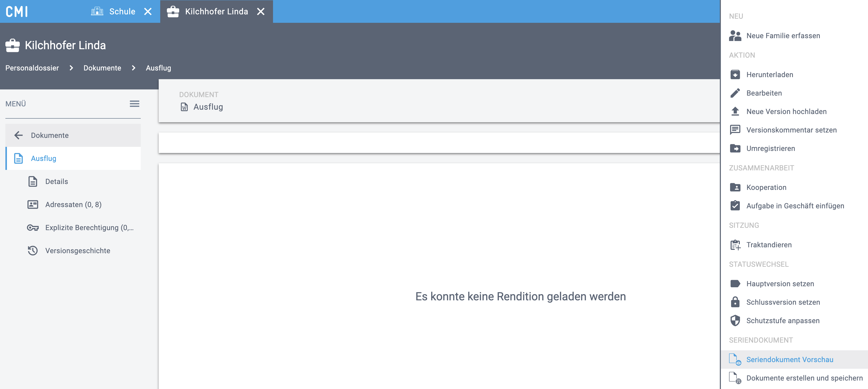This screenshot has height=389, width=868.
Task: Click the Schutzstufe anpassen shield icon
Action: pos(735,321)
